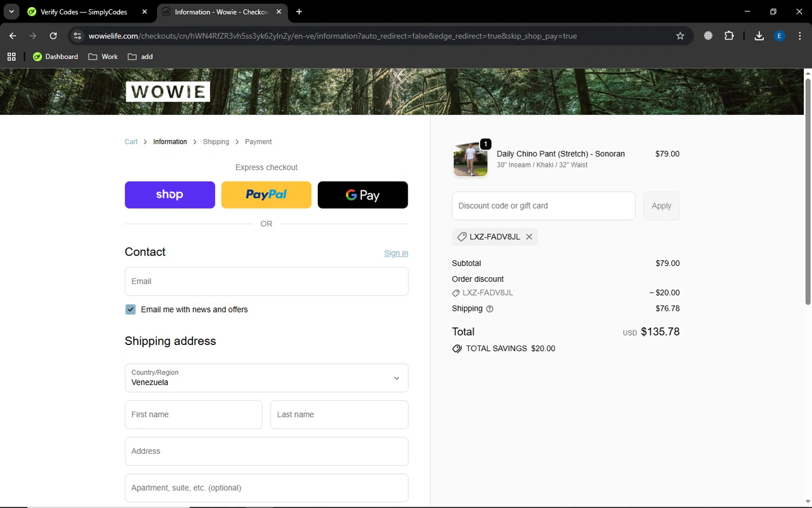Click the page vertical scrollbar
Screen dimensions: 812x508
pyautogui.click(x=808, y=192)
